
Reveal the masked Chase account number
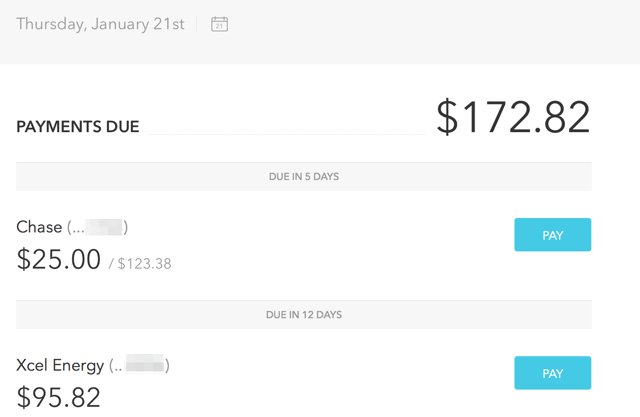pyautogui.click(x=103, y=228)
